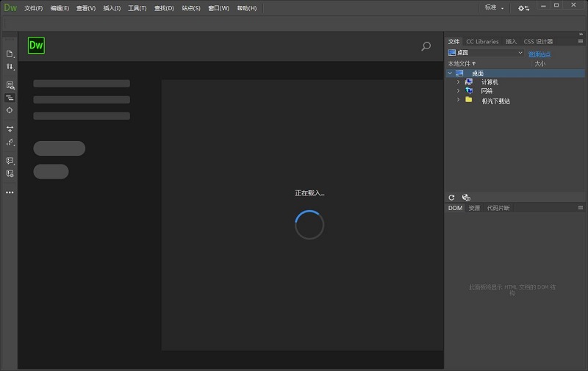Switch to the CSS 设计器 tab
The image size is (588, 371).
coord(538,42)
